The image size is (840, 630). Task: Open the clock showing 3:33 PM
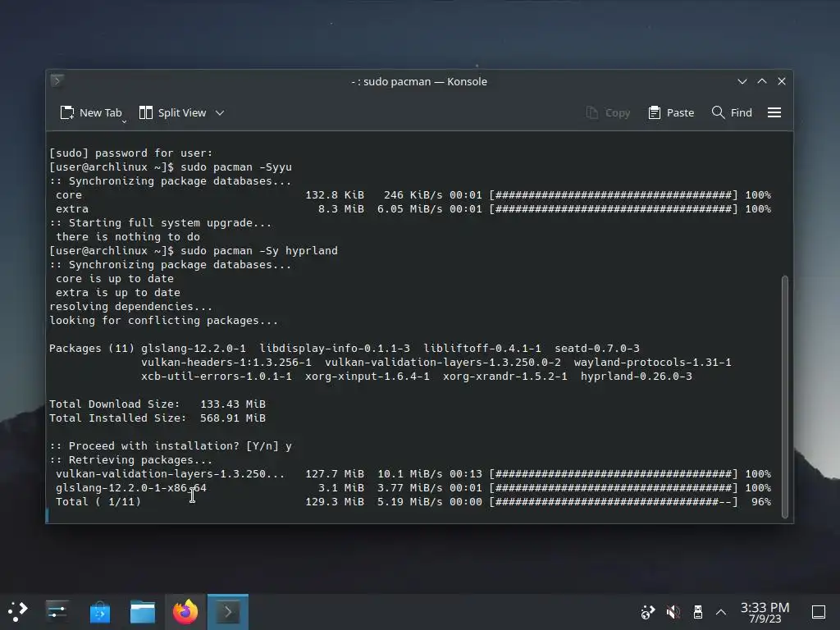tap(765, 612)
